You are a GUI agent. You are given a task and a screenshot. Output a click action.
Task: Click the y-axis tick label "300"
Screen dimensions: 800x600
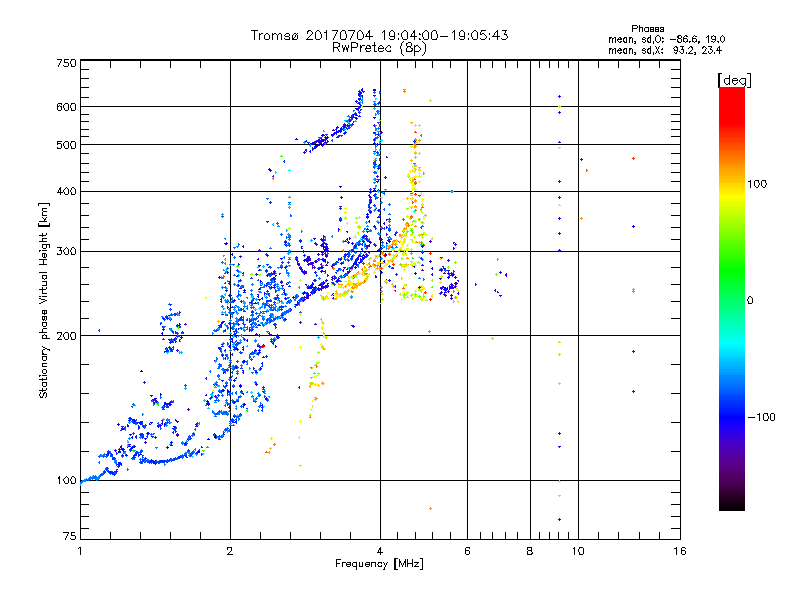pos(67,252)
